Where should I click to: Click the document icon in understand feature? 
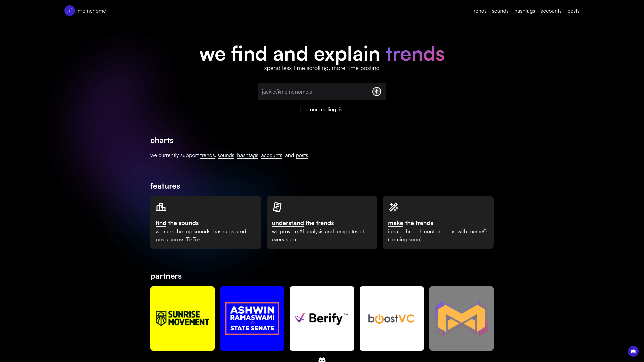click(277, 206)
